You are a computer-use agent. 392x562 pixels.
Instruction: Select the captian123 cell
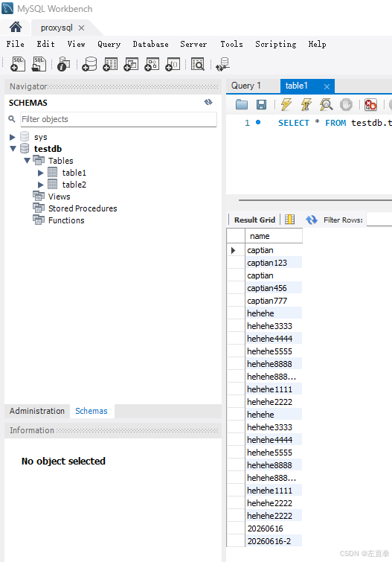tap(274, 263)
